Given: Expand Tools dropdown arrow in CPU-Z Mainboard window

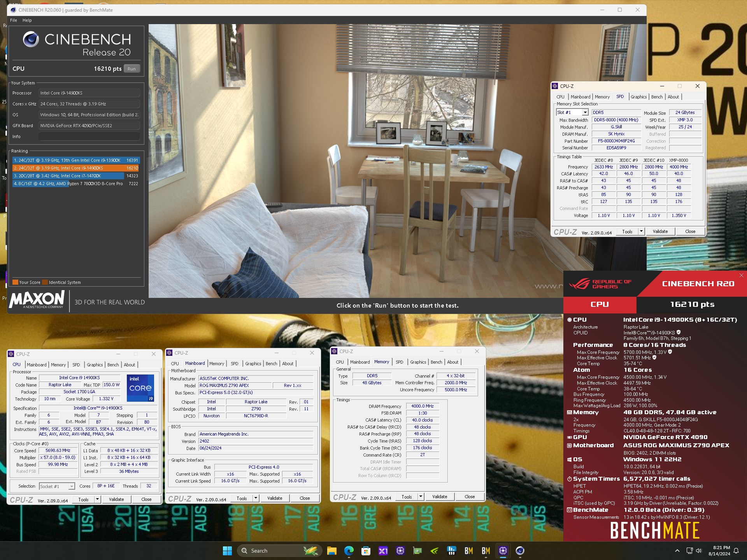Looking at the screenshot, I should (x=256, y=498).
